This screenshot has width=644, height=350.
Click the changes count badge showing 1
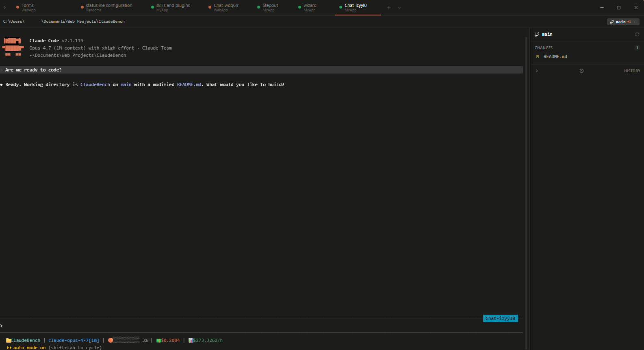point(637,48)
